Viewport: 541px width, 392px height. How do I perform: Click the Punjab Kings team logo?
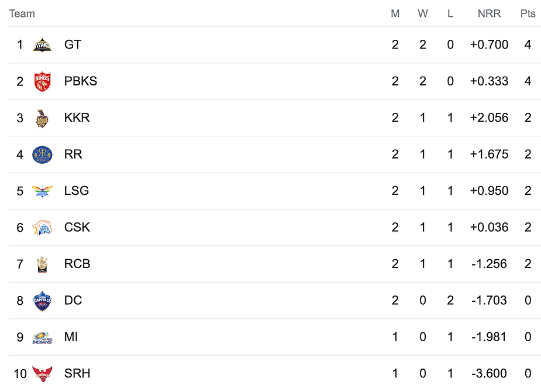click(43, 81)
